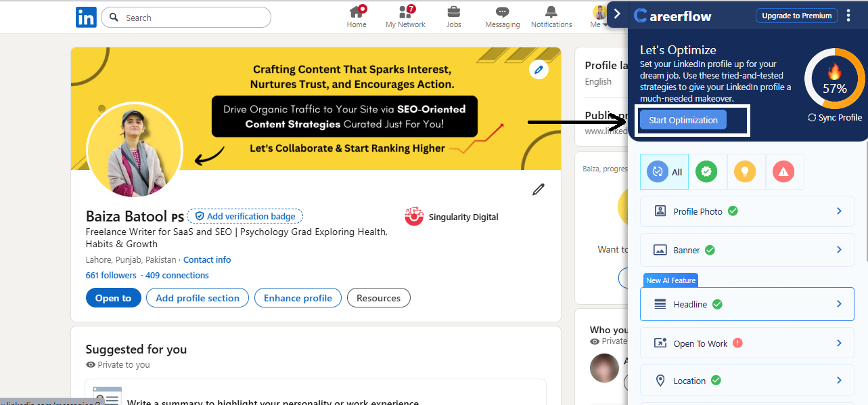Open Messaging icon

pos(502,17)
